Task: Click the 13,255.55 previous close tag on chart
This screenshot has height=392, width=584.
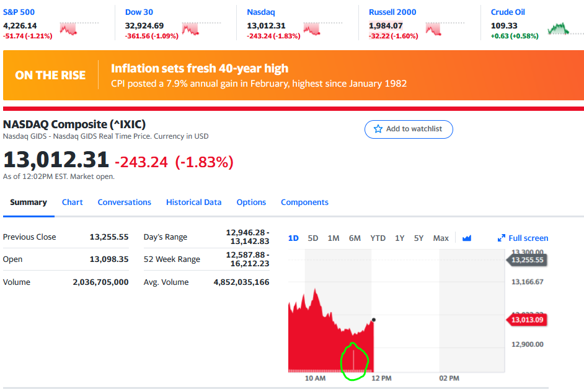Action: point(526,259)
